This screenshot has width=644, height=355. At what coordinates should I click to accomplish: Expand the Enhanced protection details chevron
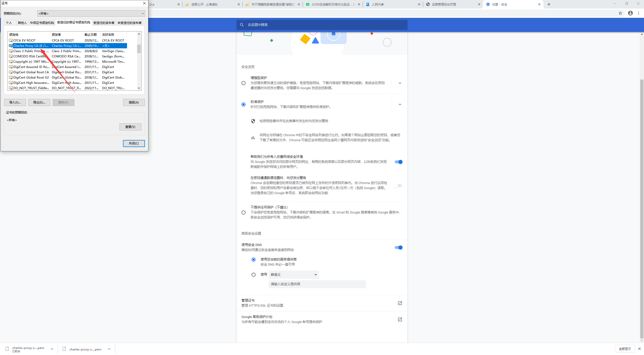tap(400, 83)
